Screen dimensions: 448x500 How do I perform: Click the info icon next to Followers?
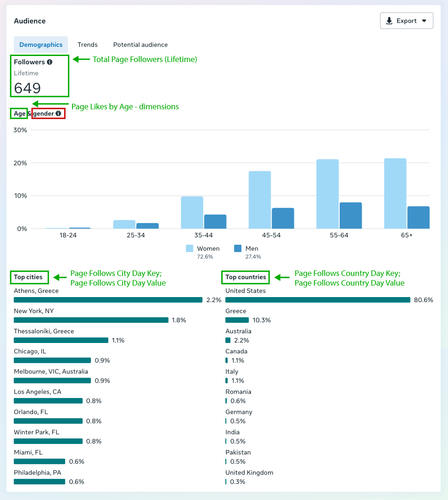click(x=50, y=62)
